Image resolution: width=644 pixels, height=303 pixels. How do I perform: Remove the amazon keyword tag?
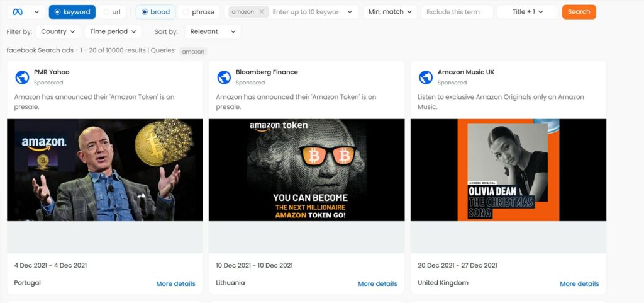(x=262, y=12)
